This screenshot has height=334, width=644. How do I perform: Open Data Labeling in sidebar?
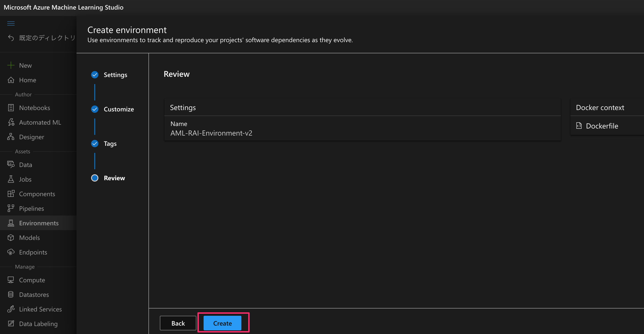tap(38, 324)
